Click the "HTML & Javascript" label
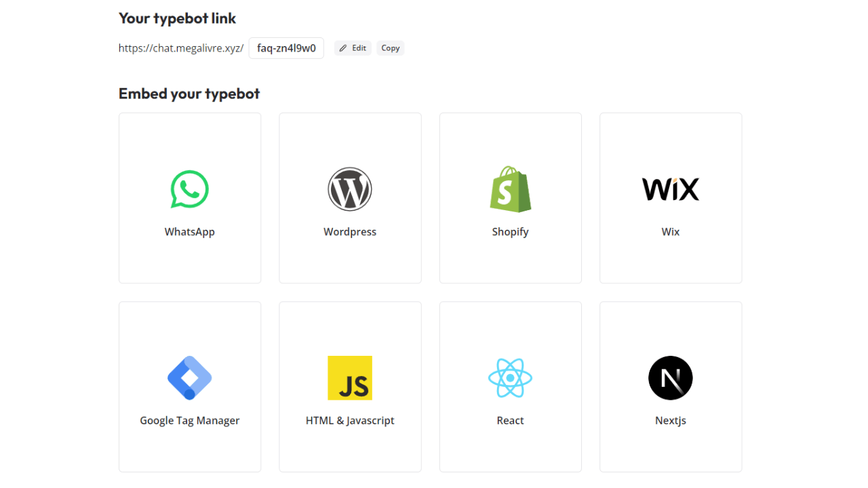868x488 pixels. 350,420
